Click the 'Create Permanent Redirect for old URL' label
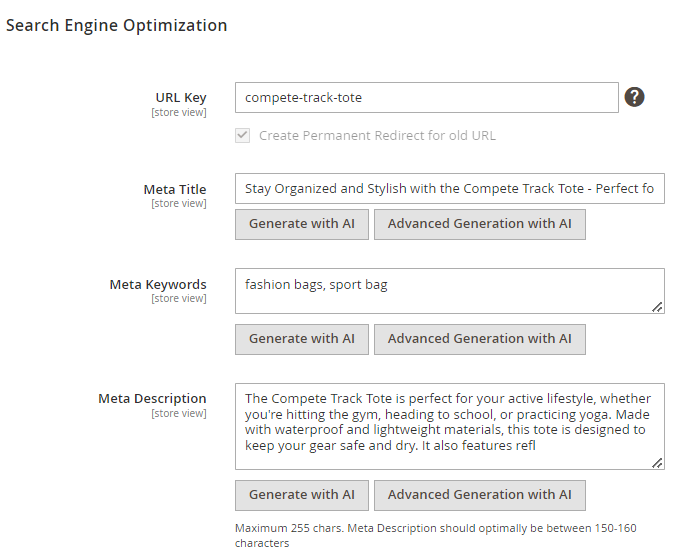 click(377, 135)
